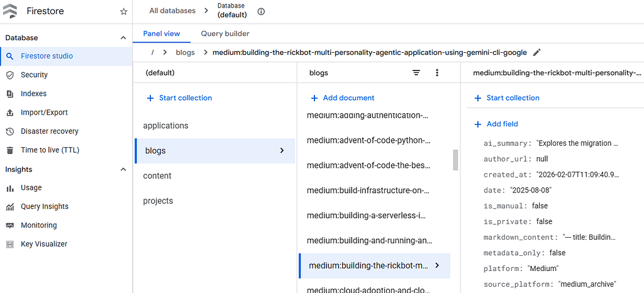The image size is (644, 293).
Task: Click plus icon beside Add field
Action: tap(478, 124)
